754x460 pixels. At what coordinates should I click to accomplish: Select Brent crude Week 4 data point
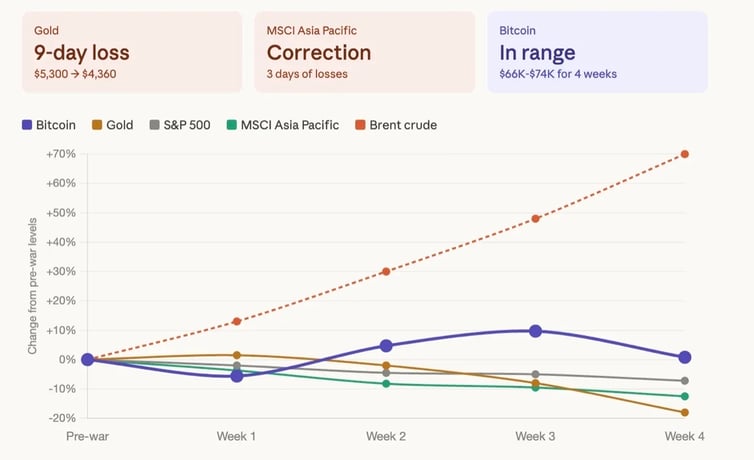coord(685,154)
